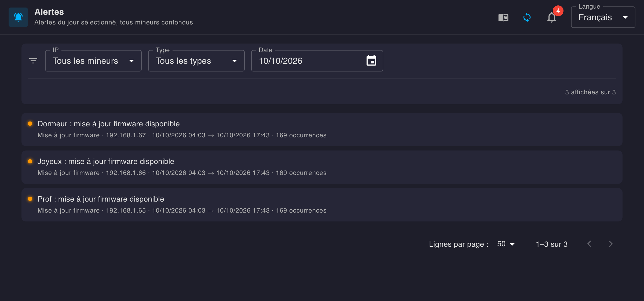
Task: Click details line with IP 192.168.1.66
Action: [x=182, y=173]
